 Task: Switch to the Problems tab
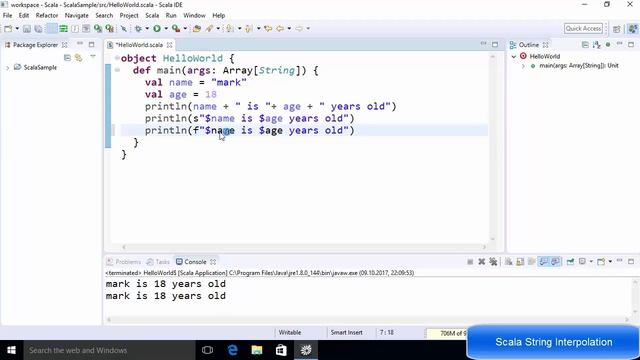[x=124, y=262]
